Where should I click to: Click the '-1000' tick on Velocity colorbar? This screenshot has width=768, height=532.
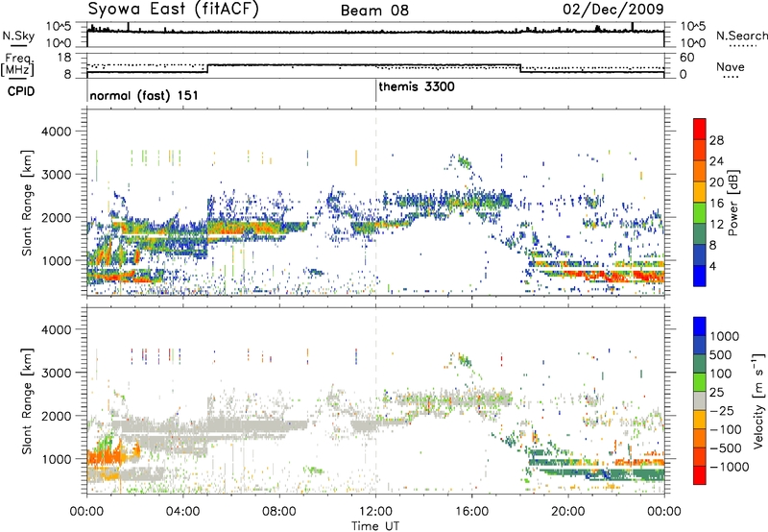(x=730, y=467)
